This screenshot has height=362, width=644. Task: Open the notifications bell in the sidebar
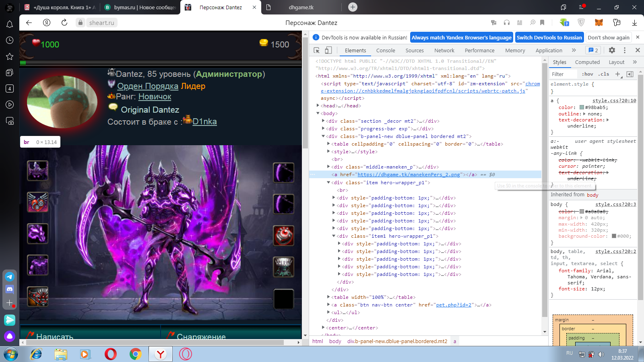click(10, 25)
